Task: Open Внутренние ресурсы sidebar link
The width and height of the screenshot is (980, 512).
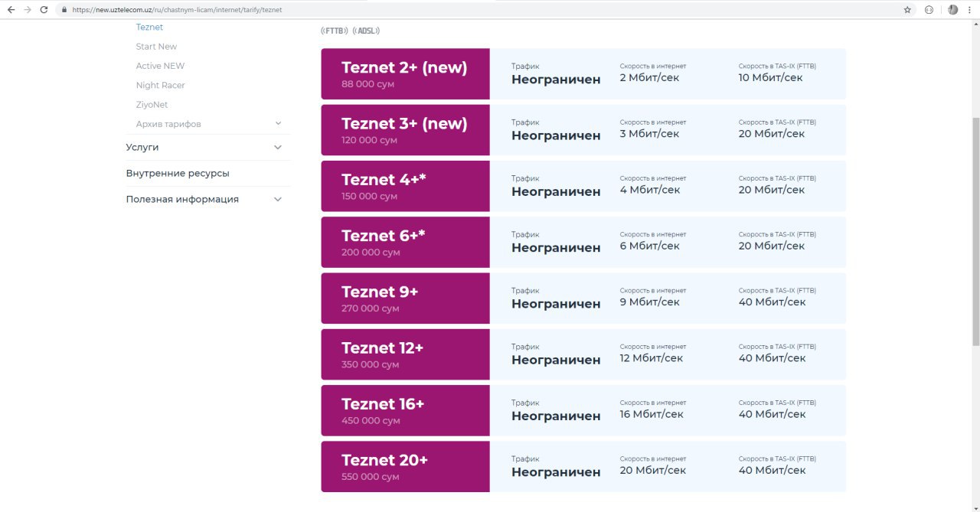Action: (x=178, y=173)
